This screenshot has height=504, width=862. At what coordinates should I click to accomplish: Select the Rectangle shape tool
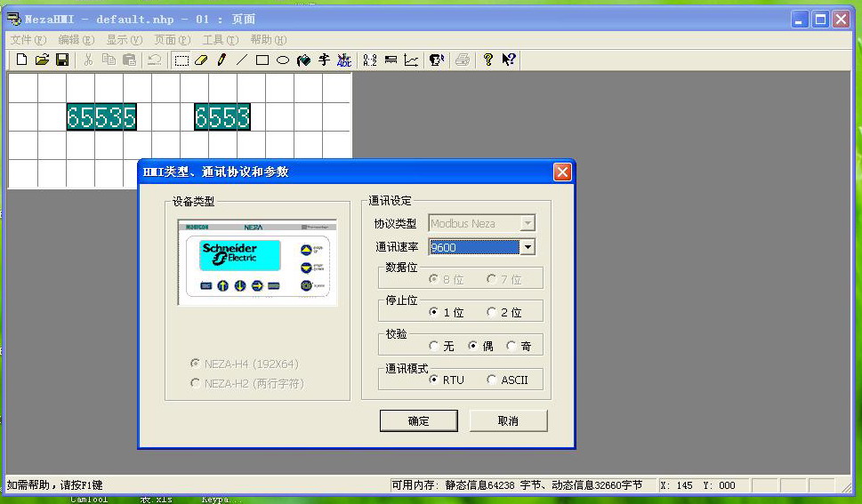point(262,60)
